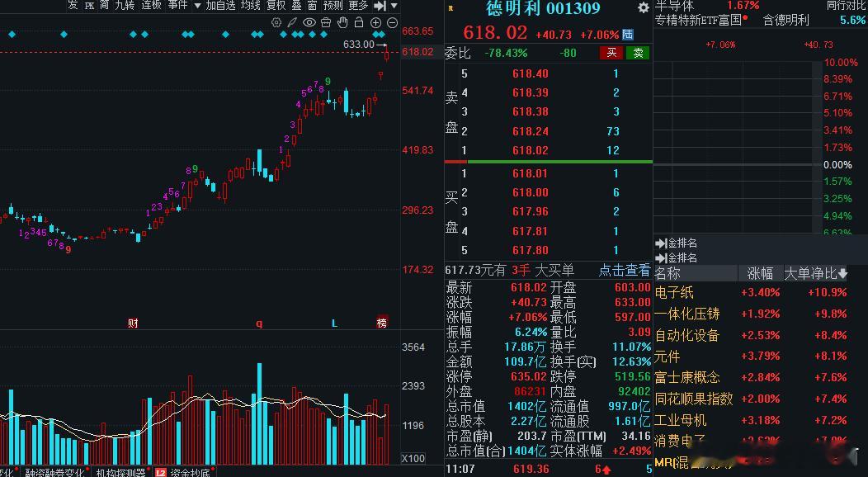Screen dimensions: 868x477
Task: Switch to 机构探测器 tab
Action: pyautogui.click(x=120, y=473)
